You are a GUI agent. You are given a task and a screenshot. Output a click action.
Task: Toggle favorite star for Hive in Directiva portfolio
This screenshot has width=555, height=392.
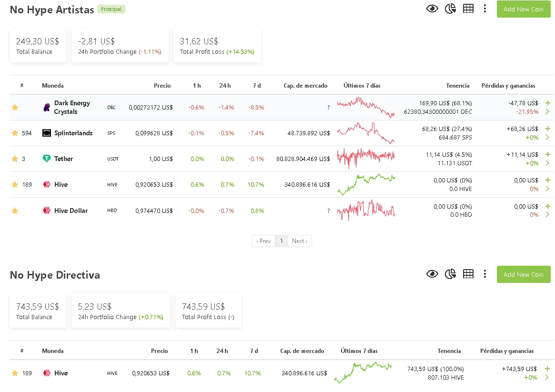coord(15,373)
